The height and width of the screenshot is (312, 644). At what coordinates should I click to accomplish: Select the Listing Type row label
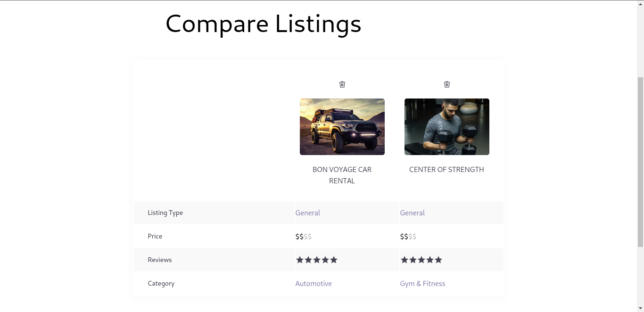point(165,213)
